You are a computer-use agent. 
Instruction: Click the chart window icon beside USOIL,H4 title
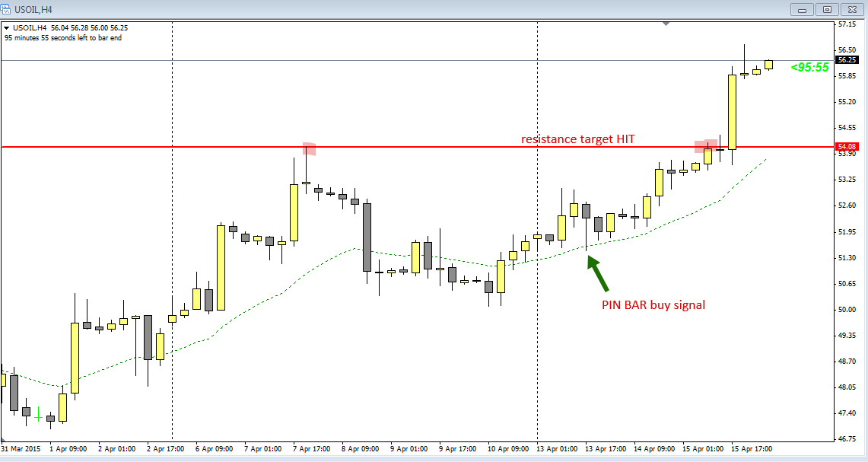click(x=6, y=9)
